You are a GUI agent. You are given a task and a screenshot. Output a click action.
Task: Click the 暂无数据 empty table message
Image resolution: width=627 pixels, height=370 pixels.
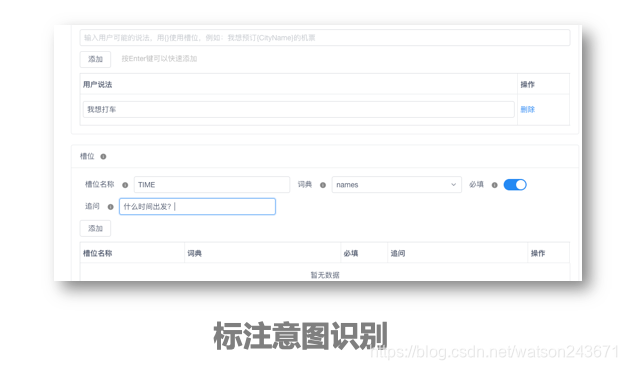[325, 275]
